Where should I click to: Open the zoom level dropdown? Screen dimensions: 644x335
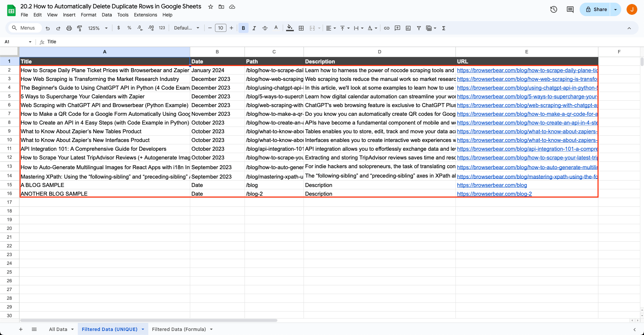pos(98,28)
